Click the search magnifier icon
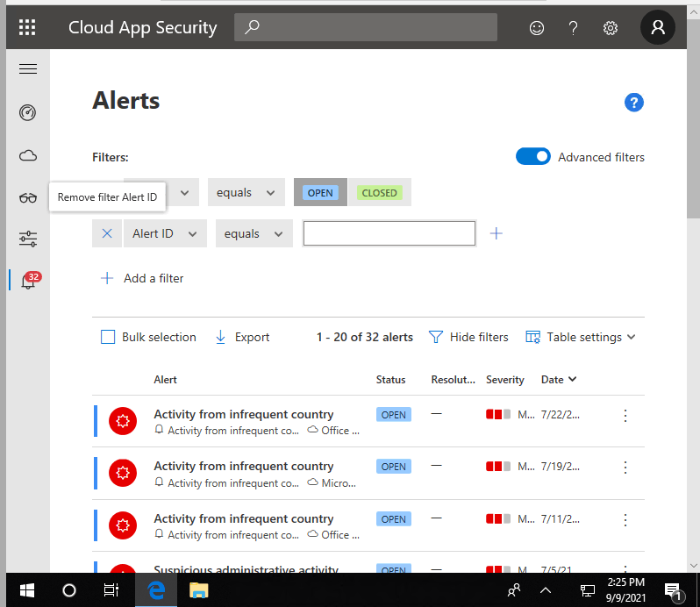 coord(252,27)
